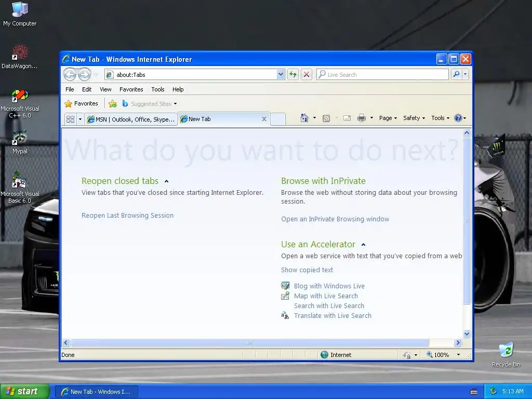The image size is (532, 399).
Task: Click Search with Live Search accelerator
Action: (x=329, y=305)
